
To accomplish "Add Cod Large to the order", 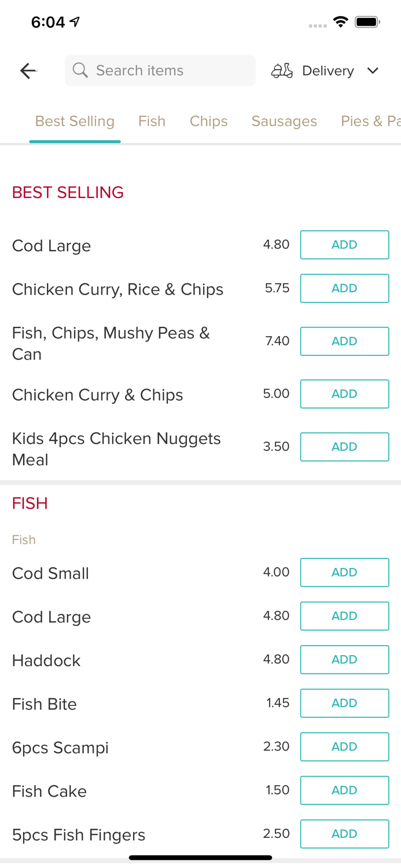I will (345, 245).
